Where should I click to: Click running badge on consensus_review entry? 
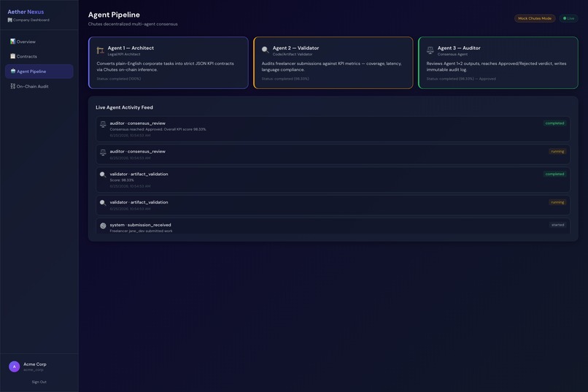557,152
